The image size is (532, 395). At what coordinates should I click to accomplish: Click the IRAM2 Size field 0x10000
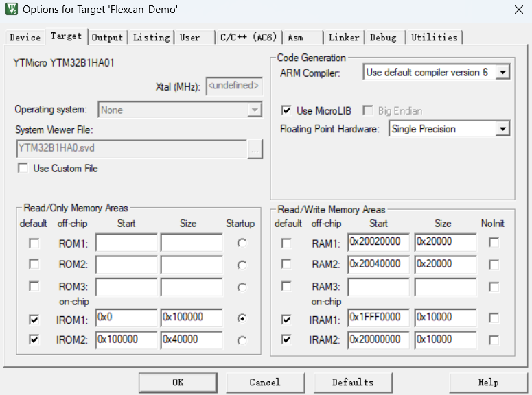[445, 340]
